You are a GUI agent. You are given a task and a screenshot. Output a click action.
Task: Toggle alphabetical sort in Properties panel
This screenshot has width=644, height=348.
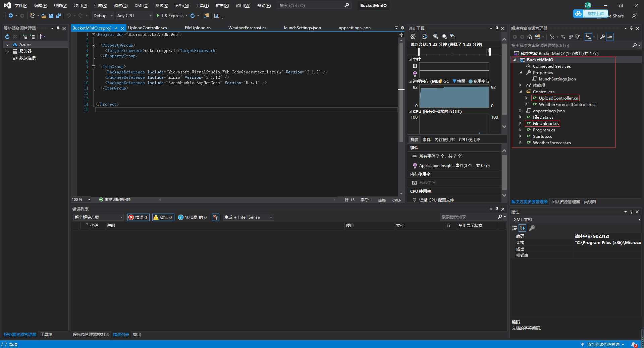522,228
